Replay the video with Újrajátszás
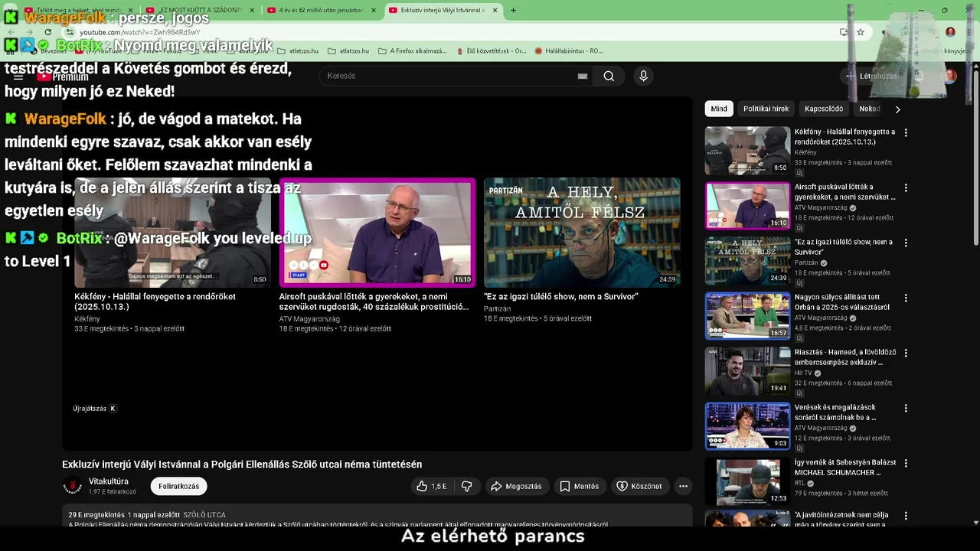This screenshot has height=551, width=980. pyautogui.click(x=94, y=409)
